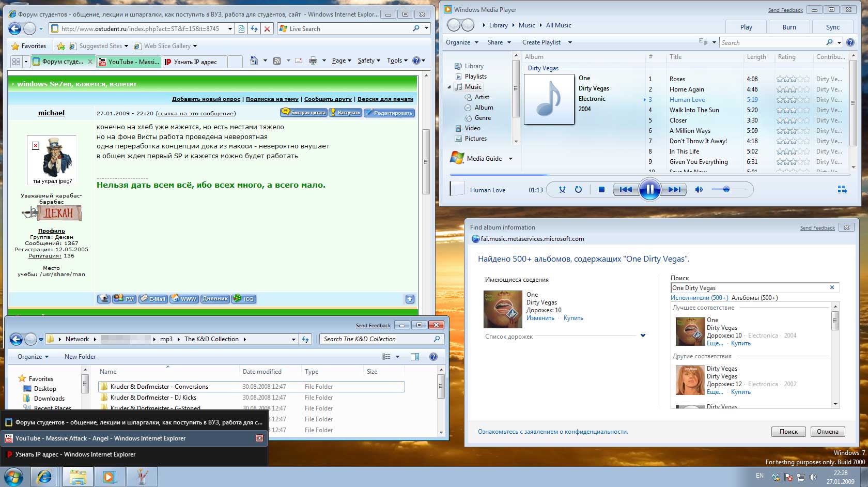Click the Print icon in IE toolbar
This screenshot has width=868, height=487.
pos(313,61)
